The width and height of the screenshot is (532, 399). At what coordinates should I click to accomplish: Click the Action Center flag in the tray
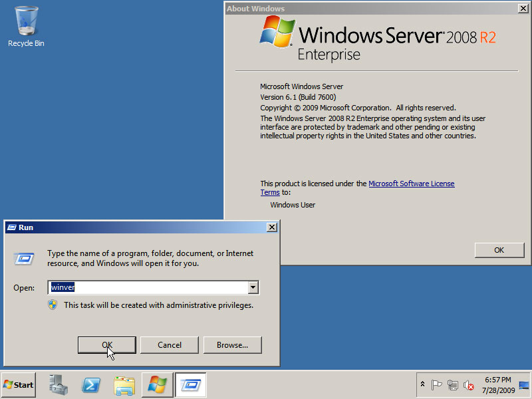pyautogui.click(x=438, y=384)
